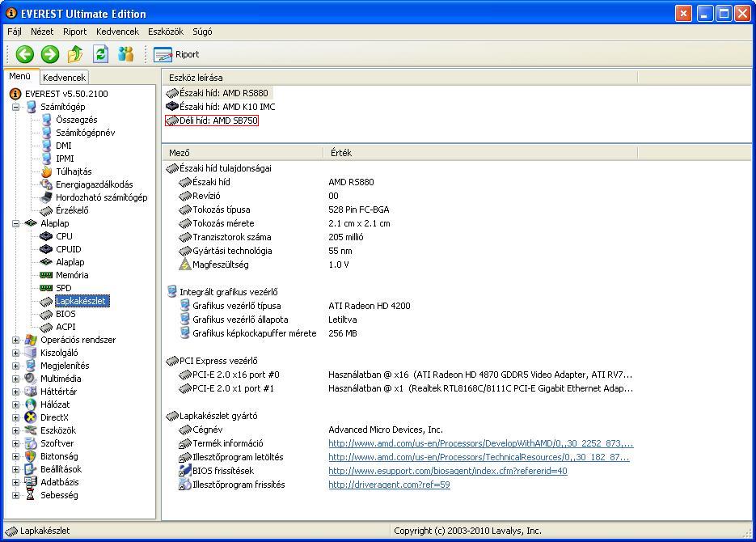This screenshot has width=756, height=542.
Task: Expand the Megjelenítés node
Action: (x=16, y=366)
